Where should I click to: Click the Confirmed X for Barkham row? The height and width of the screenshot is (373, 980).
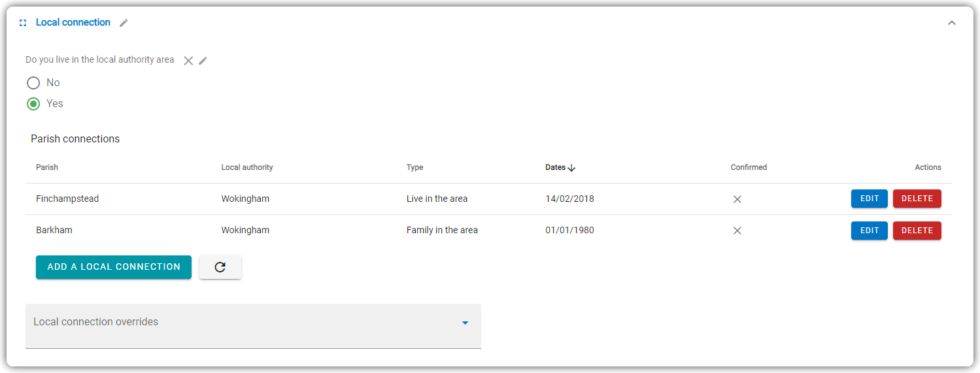click(737, 231)
